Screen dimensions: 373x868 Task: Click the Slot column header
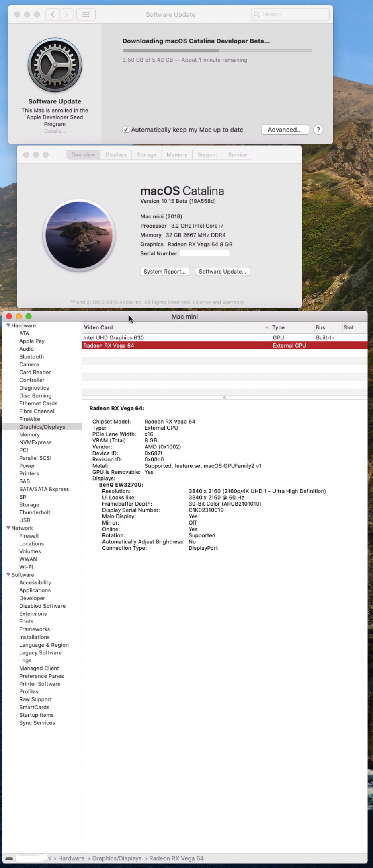(x=354, y=328)
